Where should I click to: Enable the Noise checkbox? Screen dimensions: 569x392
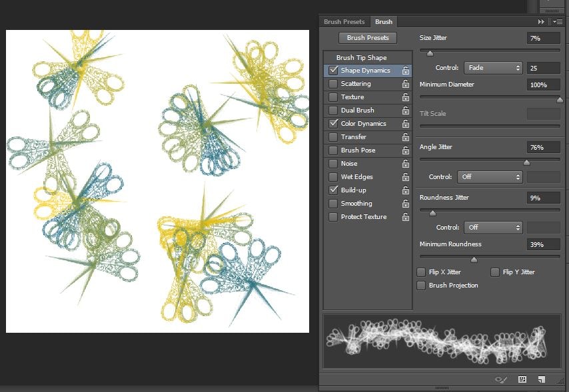(333, 164)
